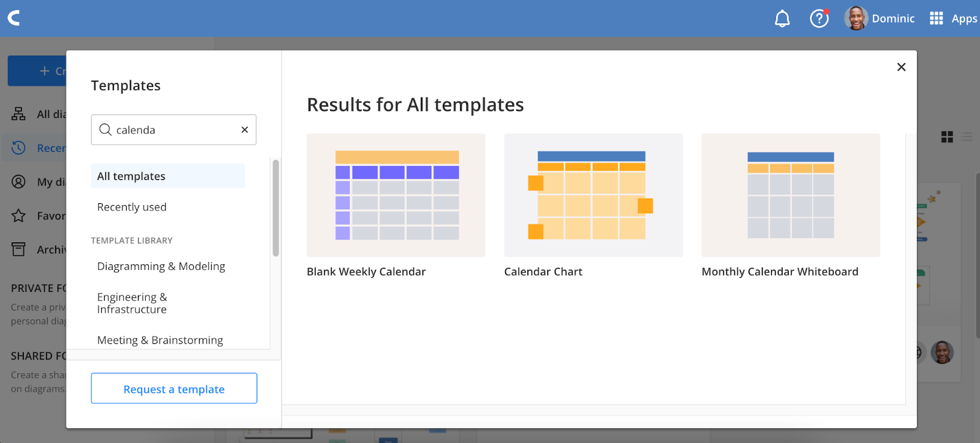Open Meeting & Brainstorming category

pos(160,340)
